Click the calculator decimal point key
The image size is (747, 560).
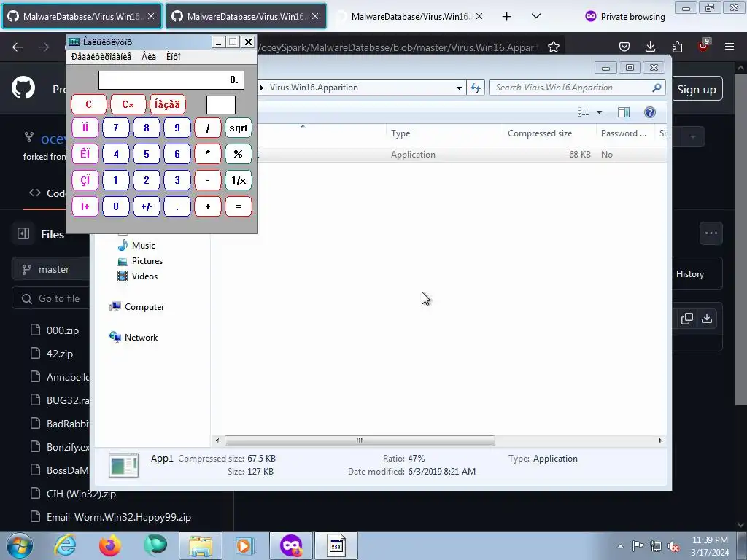pyautogui.click(x=177, y=206)
